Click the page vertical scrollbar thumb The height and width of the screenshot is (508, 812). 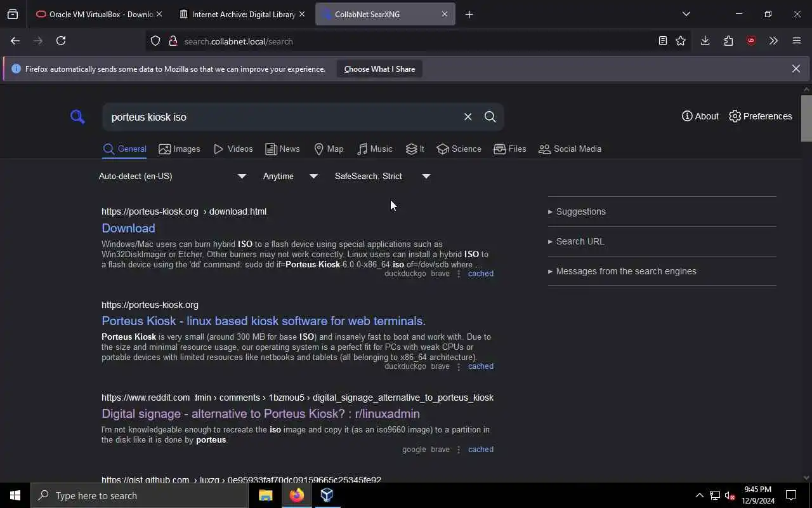click(x=806, y=118)
